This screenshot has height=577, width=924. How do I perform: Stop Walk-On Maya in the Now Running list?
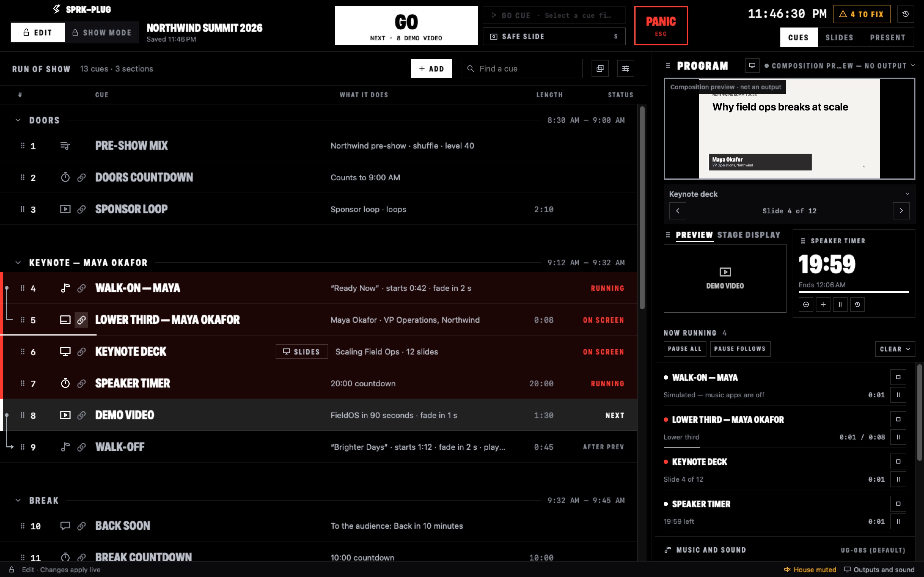tap(898, 377)
